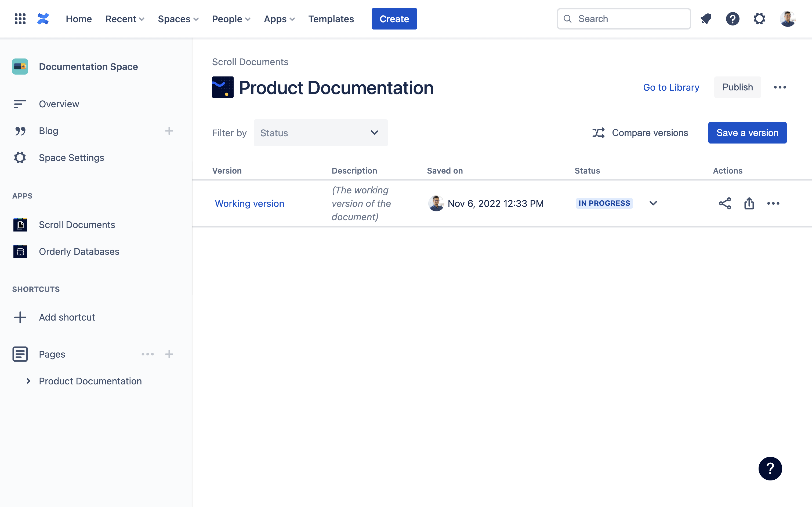Open the help question mark in the top bar
The image size is (812, 507).
(x=733, y=19)
